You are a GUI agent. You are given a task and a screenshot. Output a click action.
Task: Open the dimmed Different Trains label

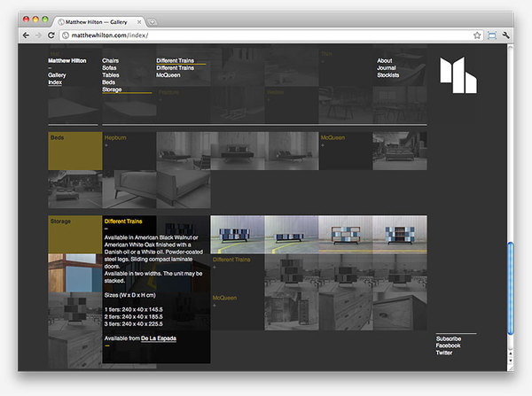point(231,260)
